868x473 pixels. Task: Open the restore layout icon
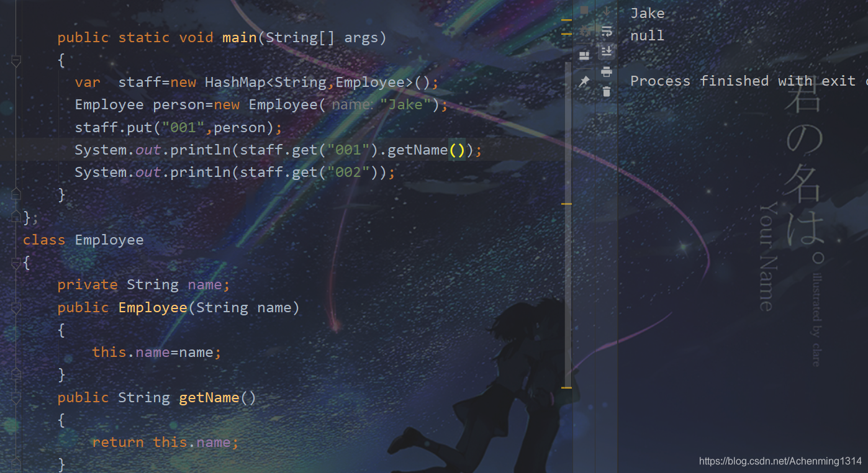[x=584, y=56]
